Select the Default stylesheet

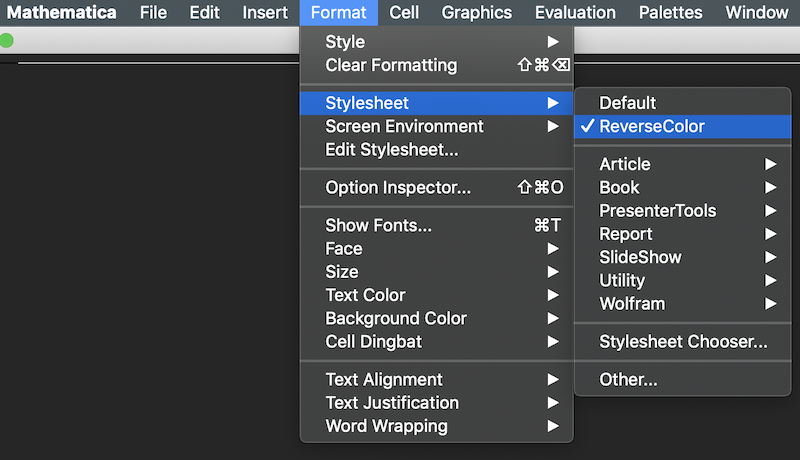coord(683,103)
